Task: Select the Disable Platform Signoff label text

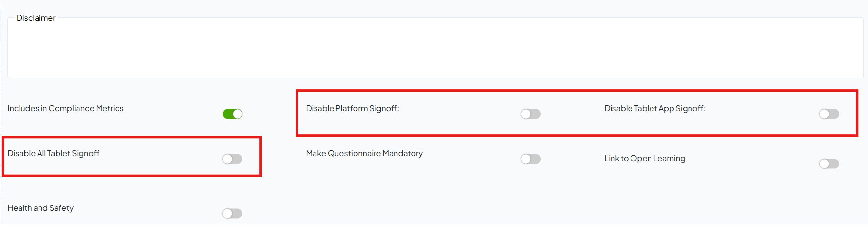Action: pyautogui.click(x=353, y=108)
